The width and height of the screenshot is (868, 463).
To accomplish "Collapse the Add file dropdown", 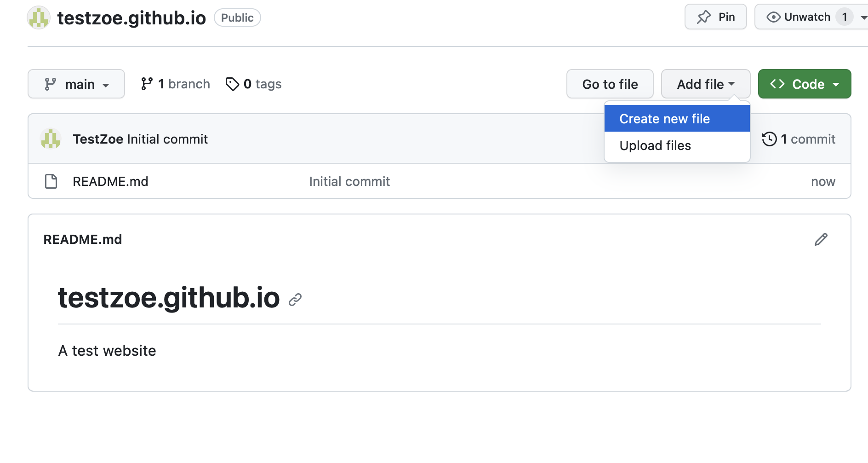I will (x=705, y=84).
